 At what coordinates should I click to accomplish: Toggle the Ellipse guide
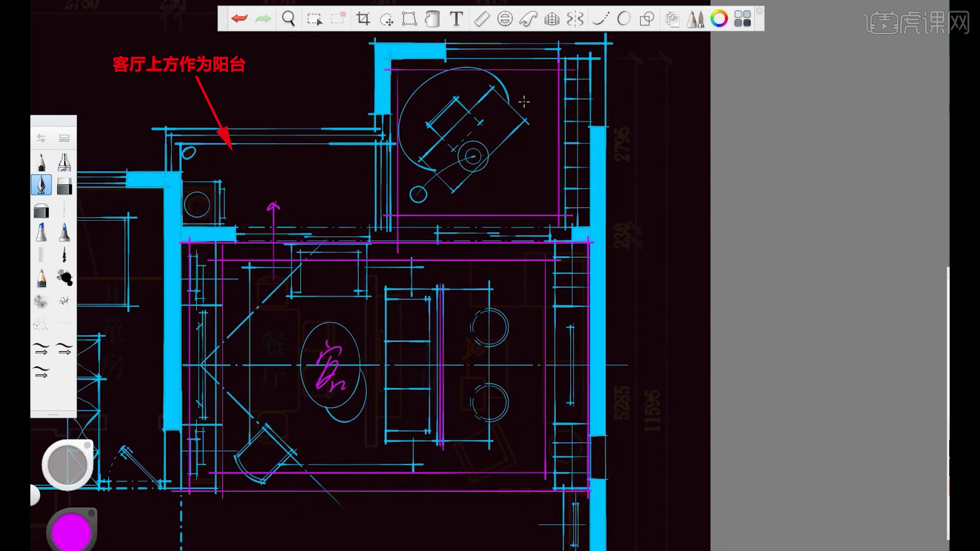click(505, 19)
